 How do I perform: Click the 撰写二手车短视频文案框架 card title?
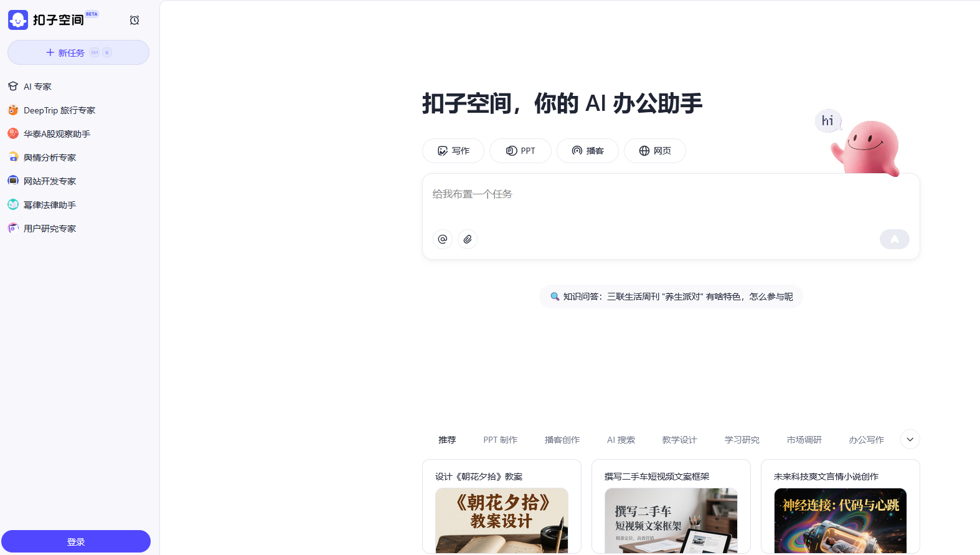(x=657, y=477)
